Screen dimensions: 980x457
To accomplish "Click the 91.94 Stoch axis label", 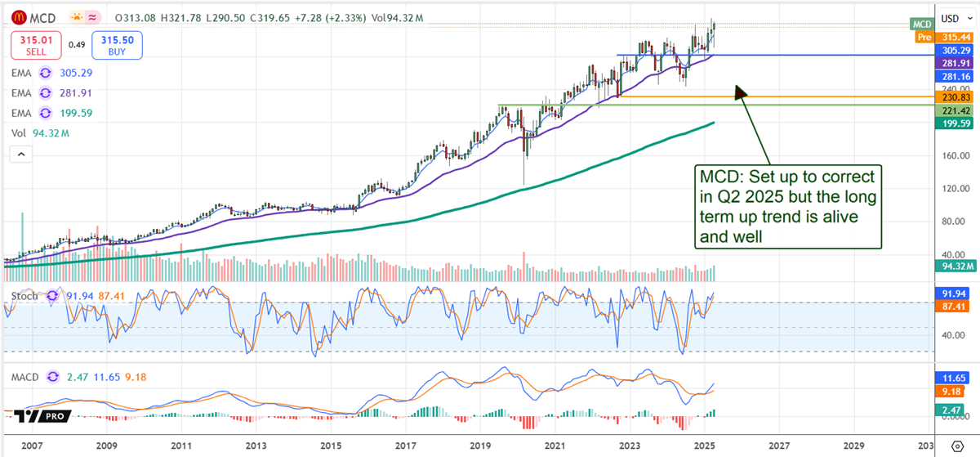I will [x=954, y=292].
